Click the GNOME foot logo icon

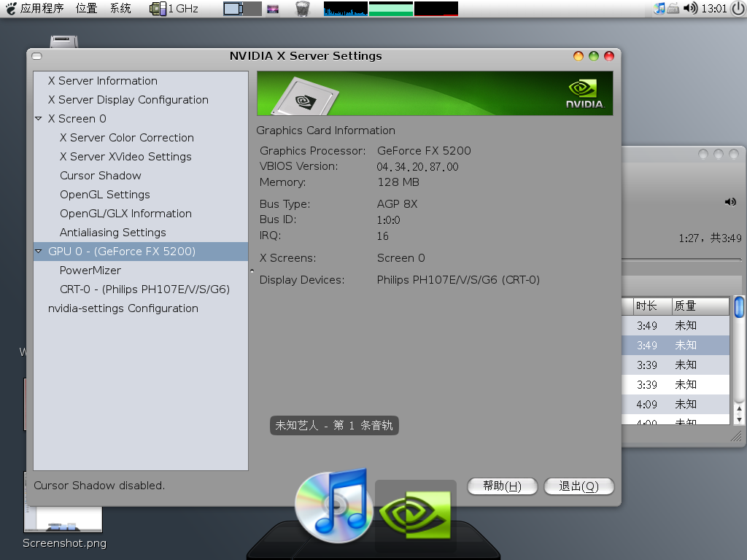coord(10,9)
